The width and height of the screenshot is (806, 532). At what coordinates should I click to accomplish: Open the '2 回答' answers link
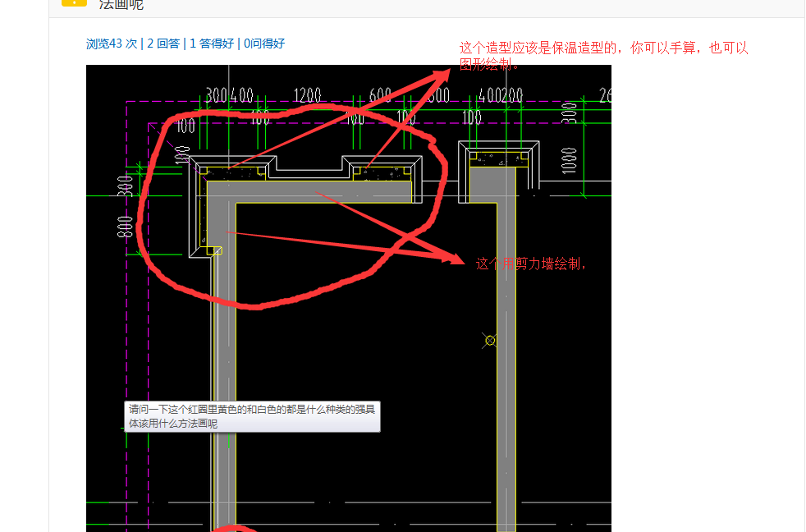(x=163, y=44)
